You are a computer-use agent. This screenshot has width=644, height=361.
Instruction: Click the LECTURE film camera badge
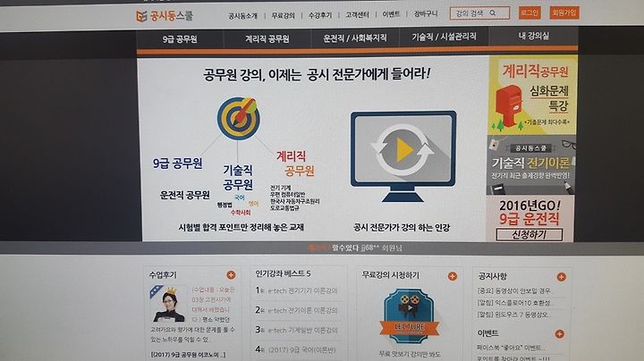click(x=409, y=316)
